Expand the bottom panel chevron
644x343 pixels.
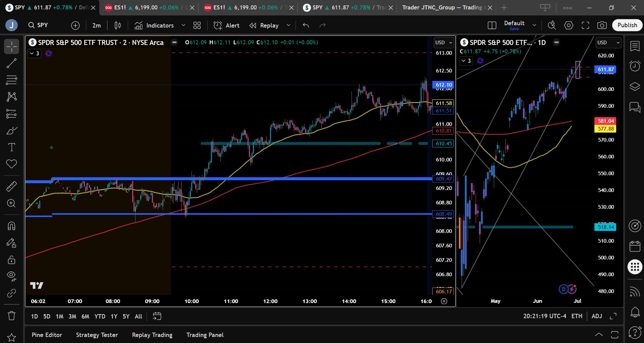tap(599, 335)
